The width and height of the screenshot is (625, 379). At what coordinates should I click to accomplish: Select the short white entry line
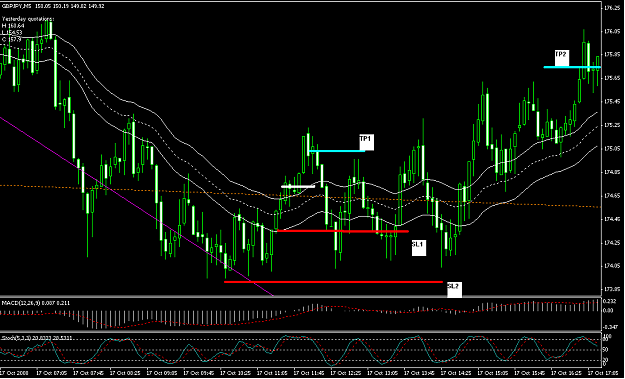pos(298,186)
